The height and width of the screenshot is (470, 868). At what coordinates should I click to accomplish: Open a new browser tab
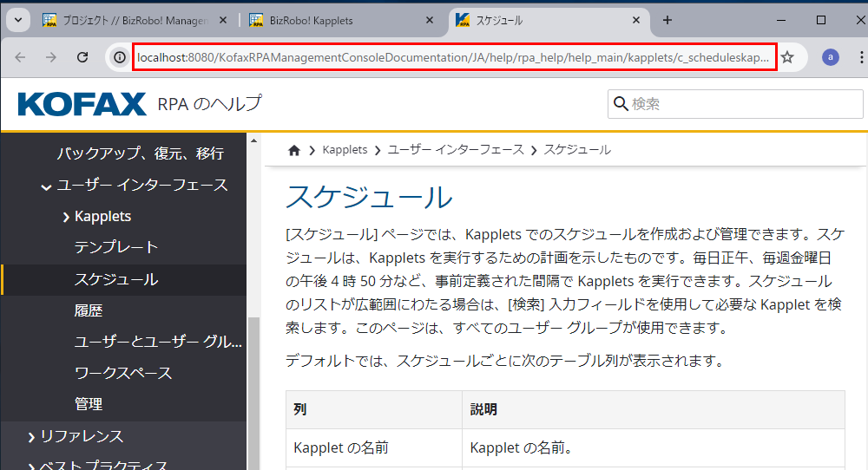(667, 21)
